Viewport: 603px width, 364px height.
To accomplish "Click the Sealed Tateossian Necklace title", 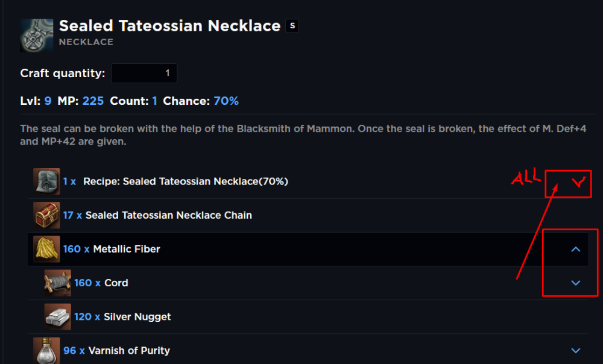I will click(169, 26).
